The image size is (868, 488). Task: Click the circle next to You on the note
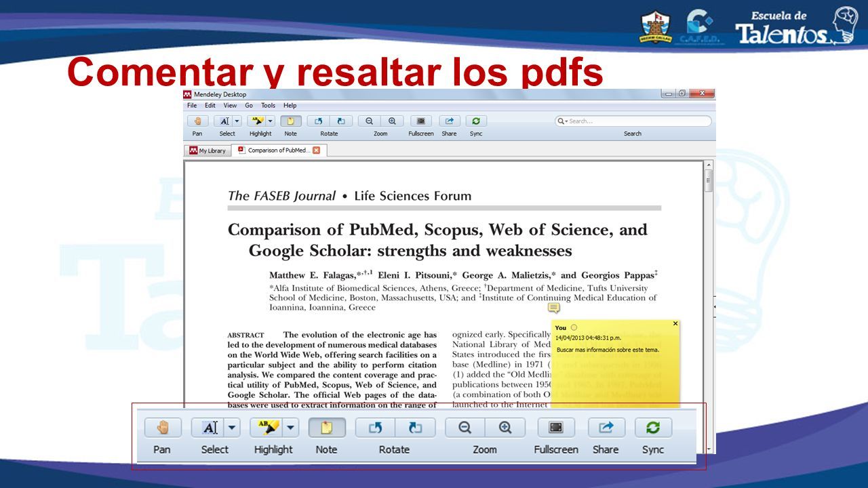574,327
